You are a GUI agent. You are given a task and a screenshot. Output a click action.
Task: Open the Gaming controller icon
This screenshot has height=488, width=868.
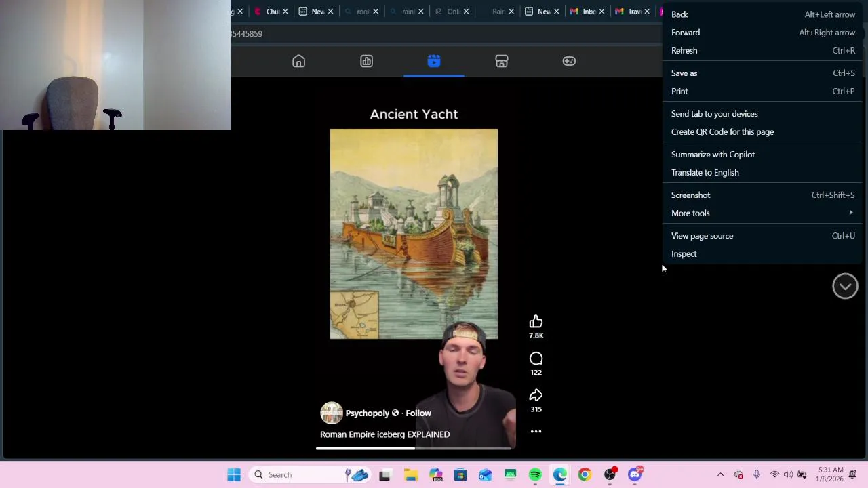click(569, 61)
